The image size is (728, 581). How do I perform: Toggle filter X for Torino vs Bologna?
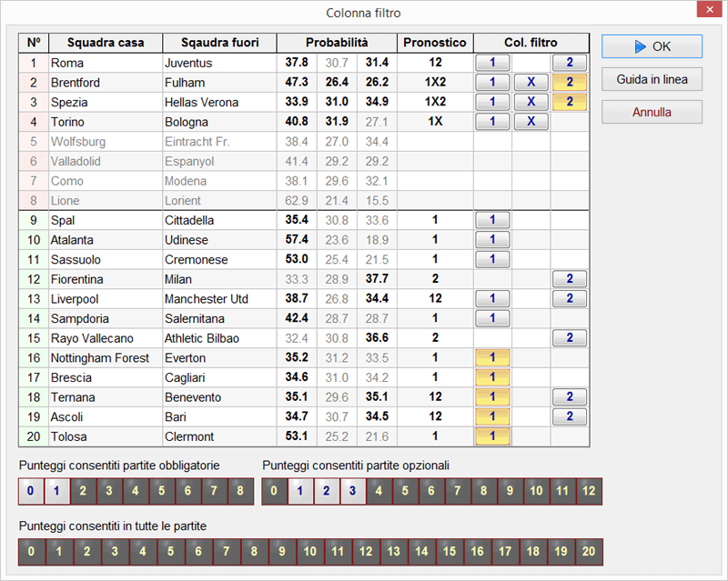(531, 122)
